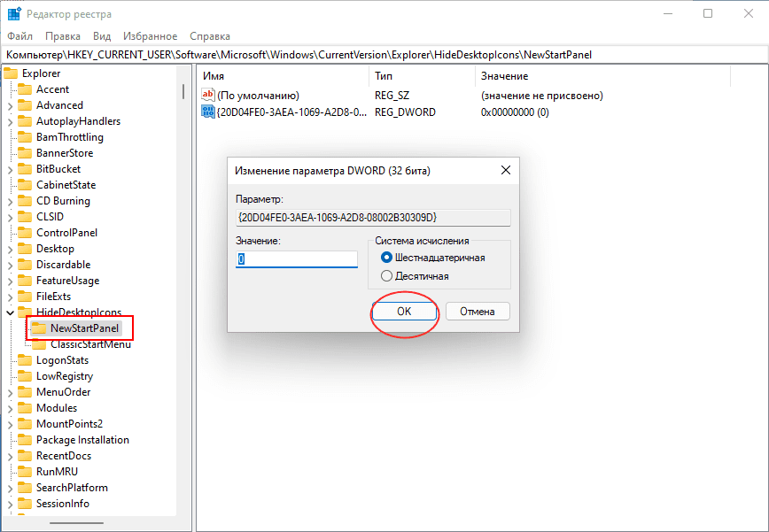Click the CabinetState folder icon
The width and height of the screenshot is (769, 532).
point(25,185)
